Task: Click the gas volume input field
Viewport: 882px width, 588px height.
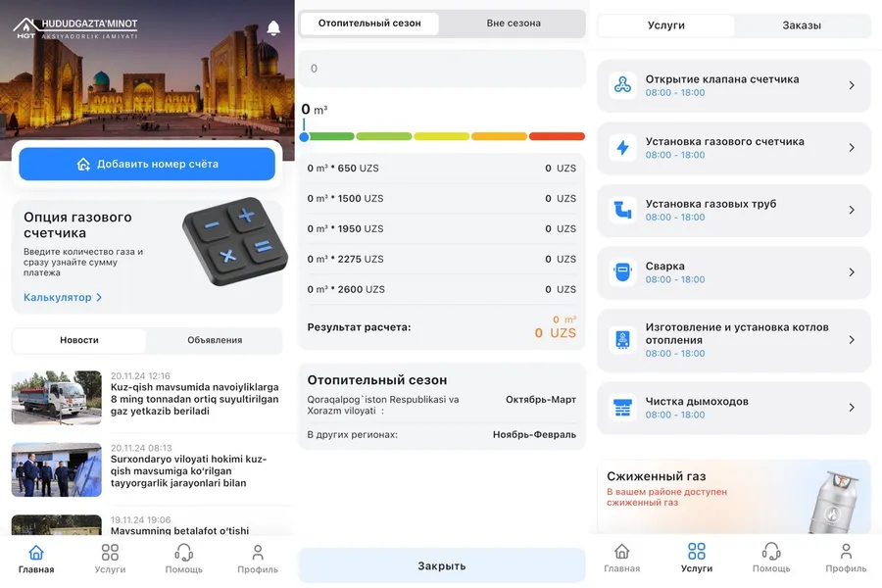Action: click(442, 69)
